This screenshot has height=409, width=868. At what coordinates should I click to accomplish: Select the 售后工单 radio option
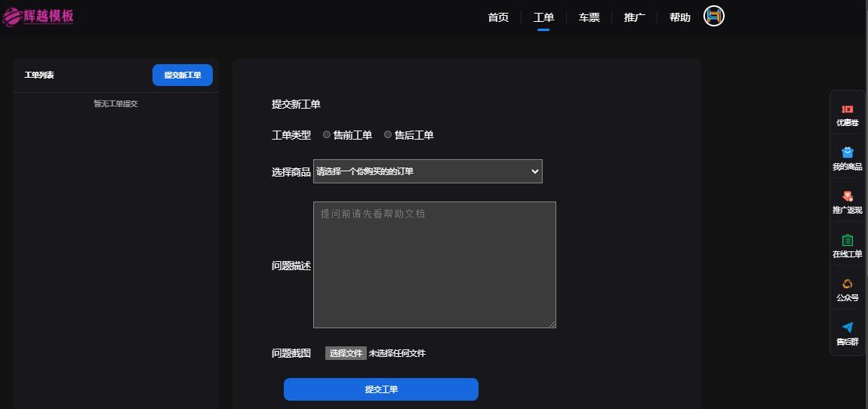[x=388, y=135]
